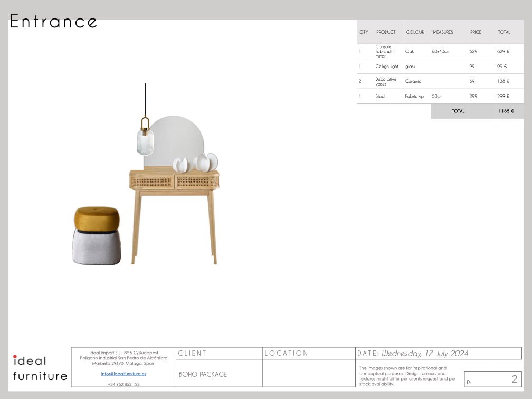This screenshot has height=399, width=532.
Task: Click the Entrance page title
Action: (54, 22)
